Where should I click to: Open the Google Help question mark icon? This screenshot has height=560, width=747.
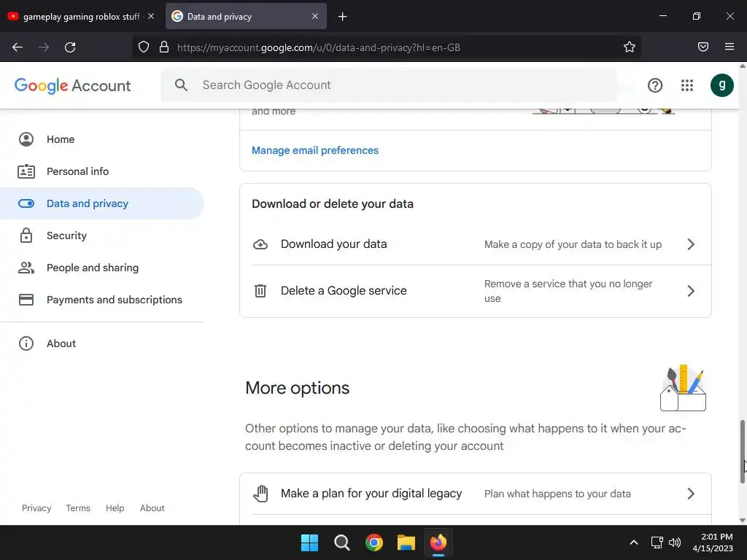[x=655, y=85]
